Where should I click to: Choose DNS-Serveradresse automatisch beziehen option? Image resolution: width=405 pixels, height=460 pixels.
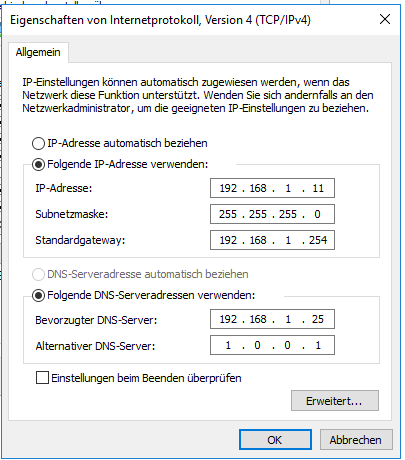(38, 274)
